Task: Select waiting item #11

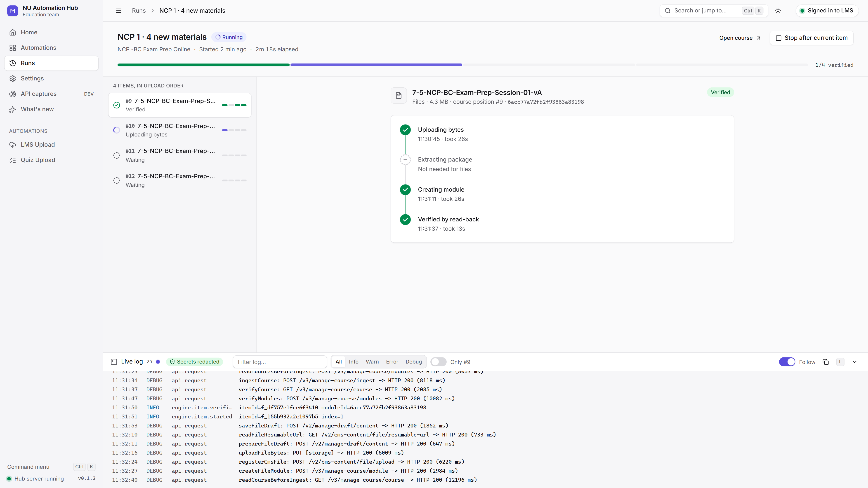Action: click(x=180, y=156)
